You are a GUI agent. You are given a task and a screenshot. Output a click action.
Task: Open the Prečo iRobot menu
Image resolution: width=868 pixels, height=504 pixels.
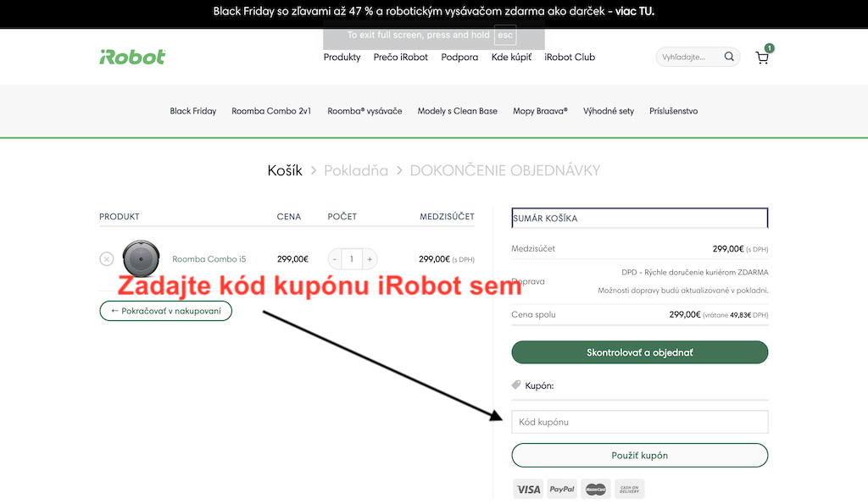coord(401,57)
